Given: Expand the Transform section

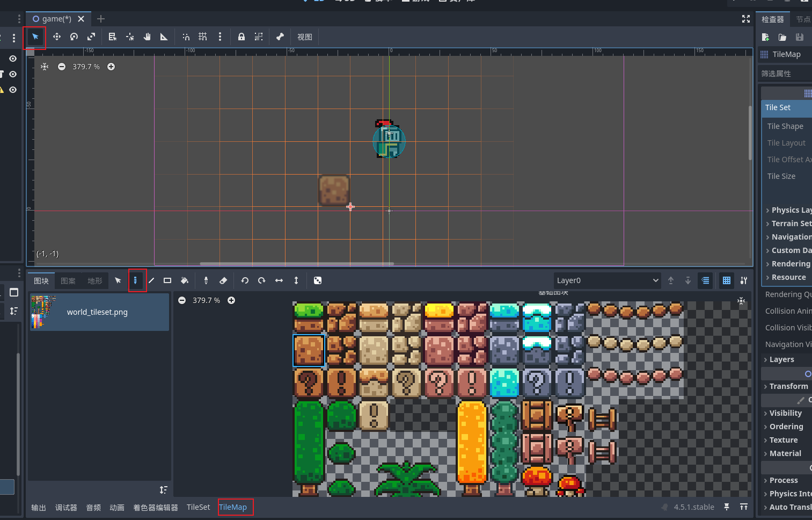Looking at the screenshot, I should click(788, 386).
